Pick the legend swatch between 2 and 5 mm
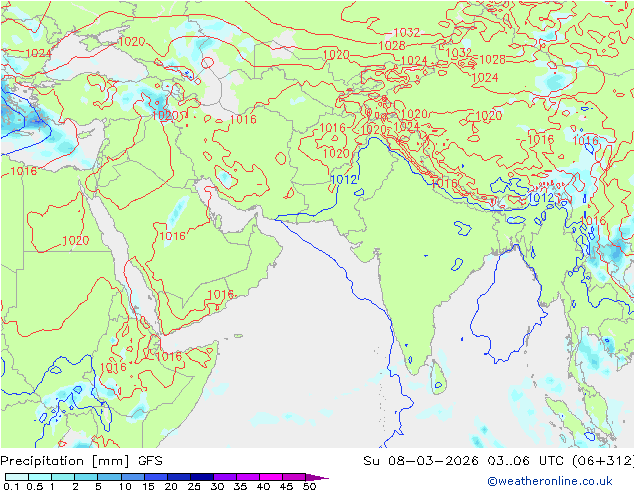This screenshot has height=490, width=634. [86, 477]
